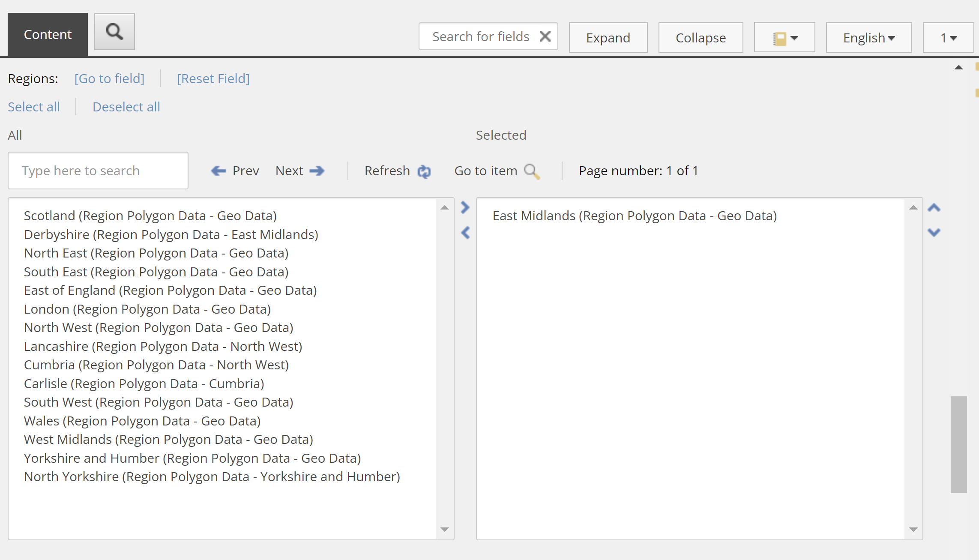The height and width of the screenshot is (560, 979).
Task: Select Lancashire in the All list
Action: [163, 346]
